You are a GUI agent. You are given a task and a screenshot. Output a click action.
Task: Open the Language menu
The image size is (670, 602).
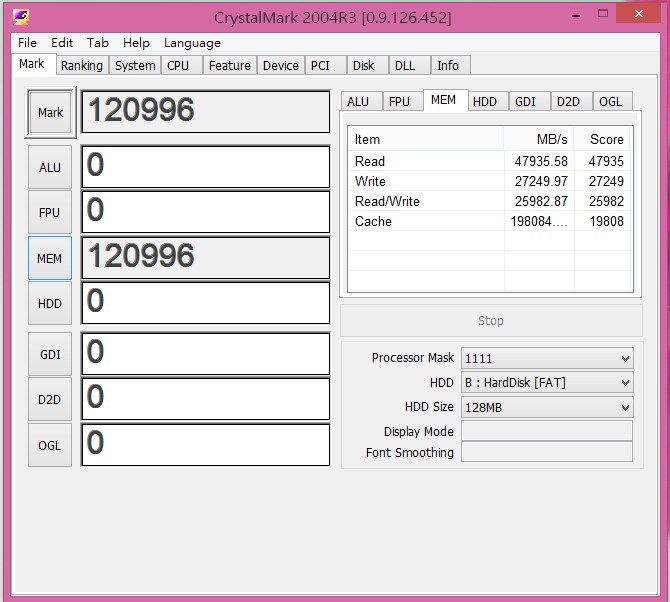click(192, 43)
